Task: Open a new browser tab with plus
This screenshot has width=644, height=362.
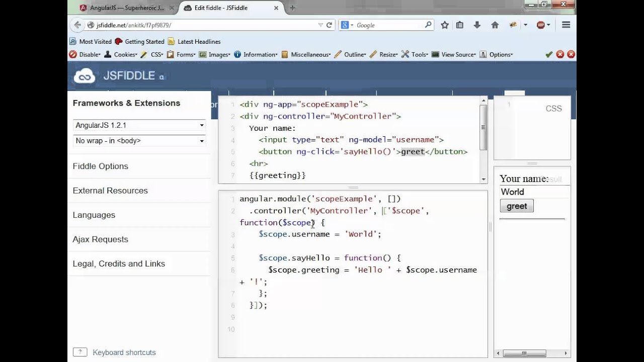Action: (x=292, y=8)
